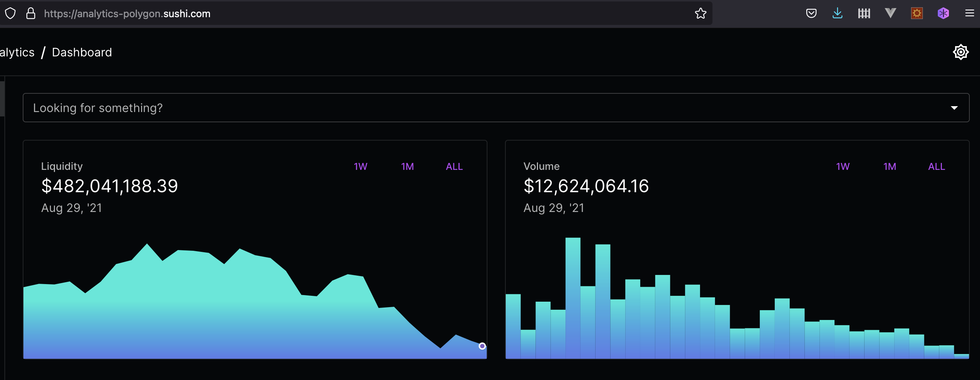Click the orange sun extension icon

pos(917,14)
